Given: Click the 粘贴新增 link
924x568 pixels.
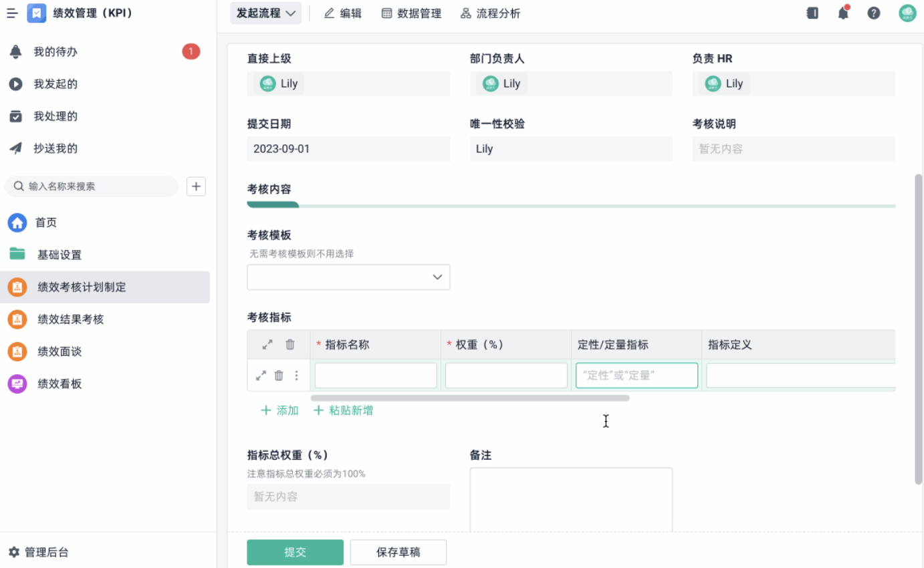Looking at the screenshot, I should (x=344, y=410).
